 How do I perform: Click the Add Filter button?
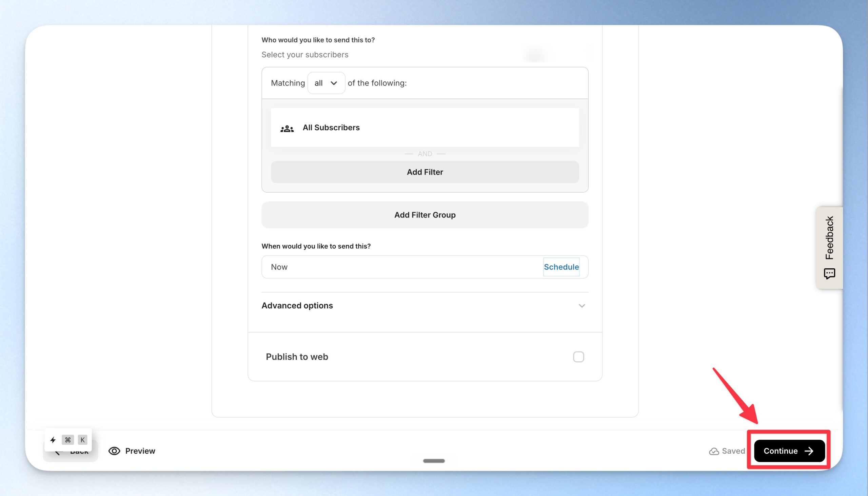pos(425,172)
